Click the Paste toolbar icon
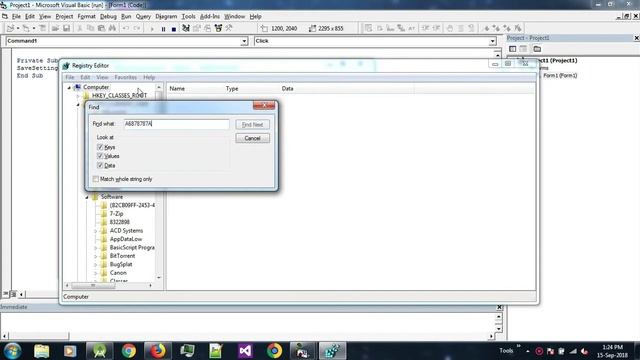 coord(101,28)
